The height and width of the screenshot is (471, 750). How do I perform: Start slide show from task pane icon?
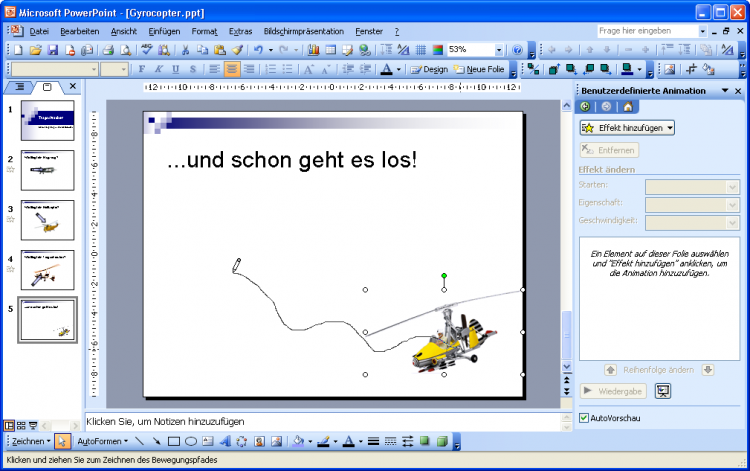tap(662, 391)
